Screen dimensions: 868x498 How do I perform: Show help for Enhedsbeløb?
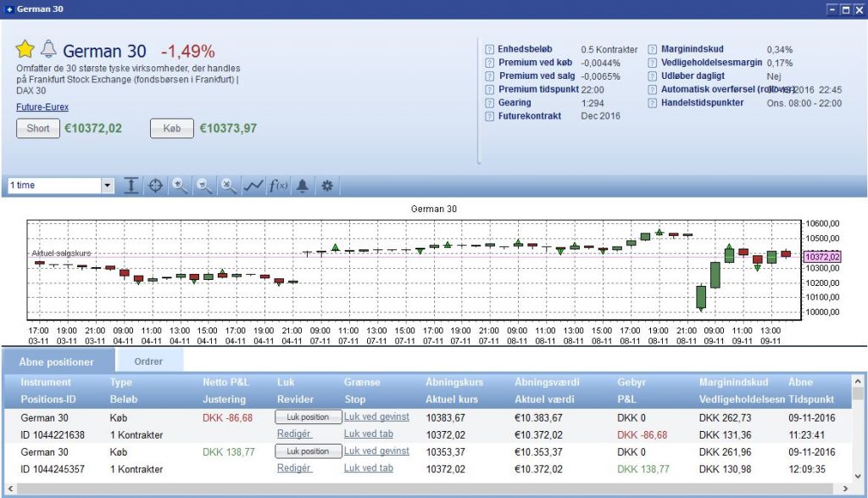489,49
